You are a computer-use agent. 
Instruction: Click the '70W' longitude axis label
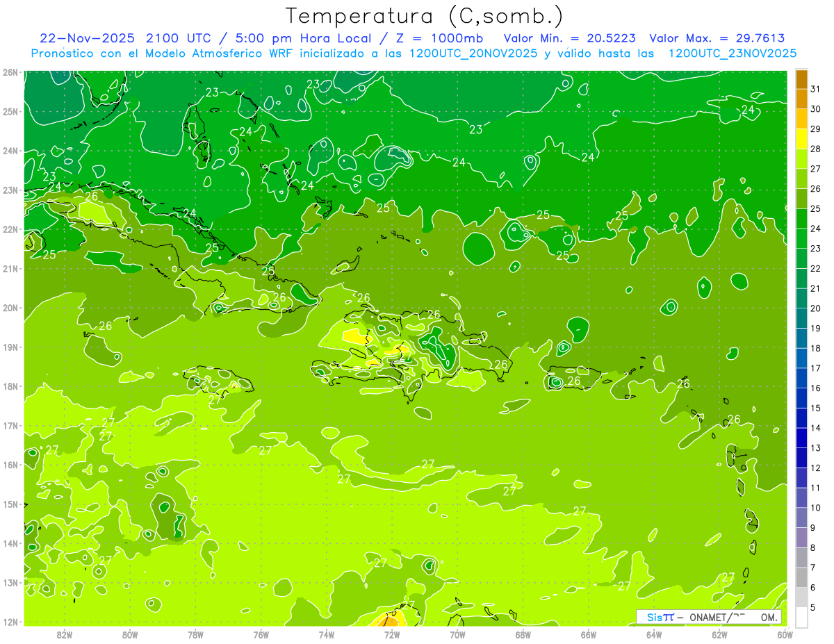(x=457, y=634)
